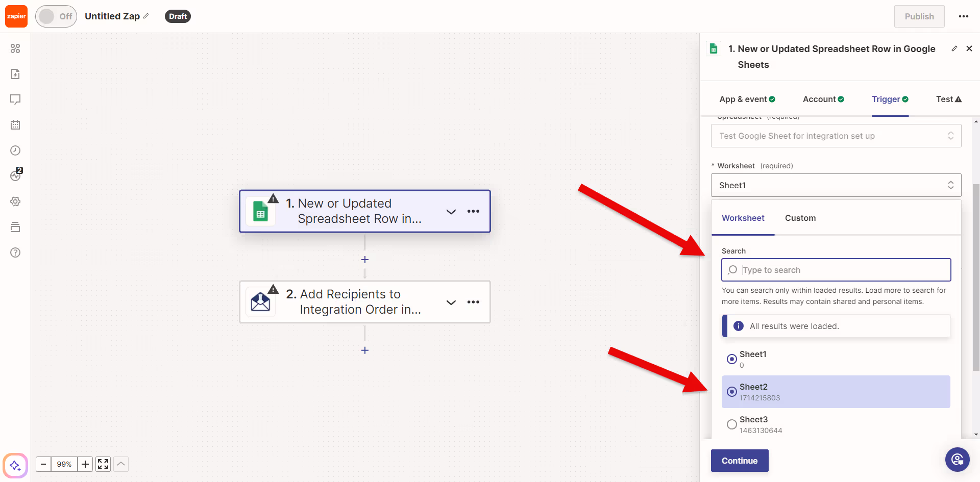Select the Custom sub-tab
Screen dimensions: 980x482
pyautogui.click(x=800, y=218)
